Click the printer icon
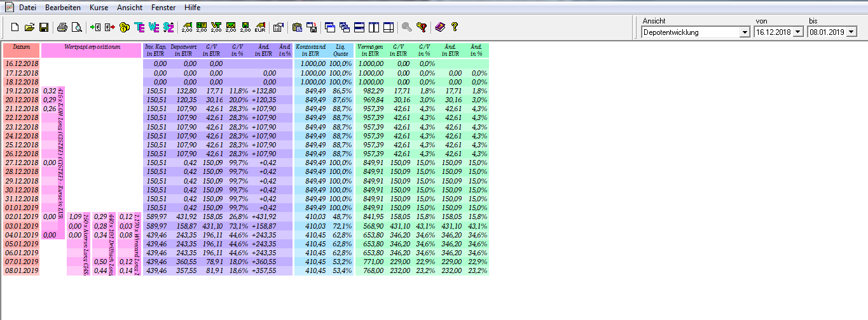The height and width of the screenshot is (320, 868). pos(62,27)
